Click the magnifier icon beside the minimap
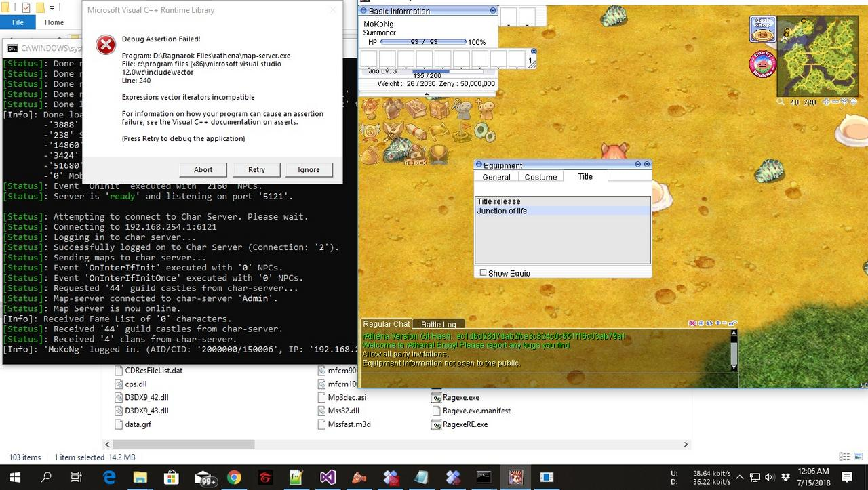The image size is (868, 490). [781, 101]
